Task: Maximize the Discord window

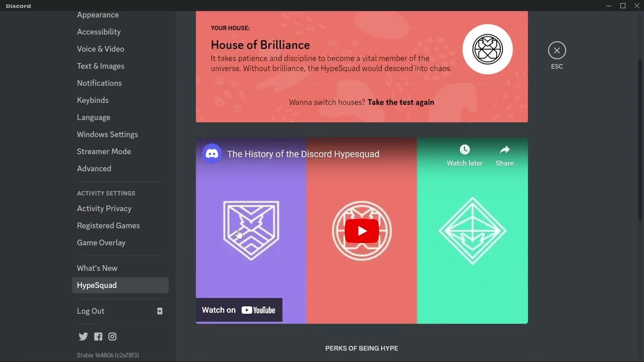Action: [x=623, y=6]
